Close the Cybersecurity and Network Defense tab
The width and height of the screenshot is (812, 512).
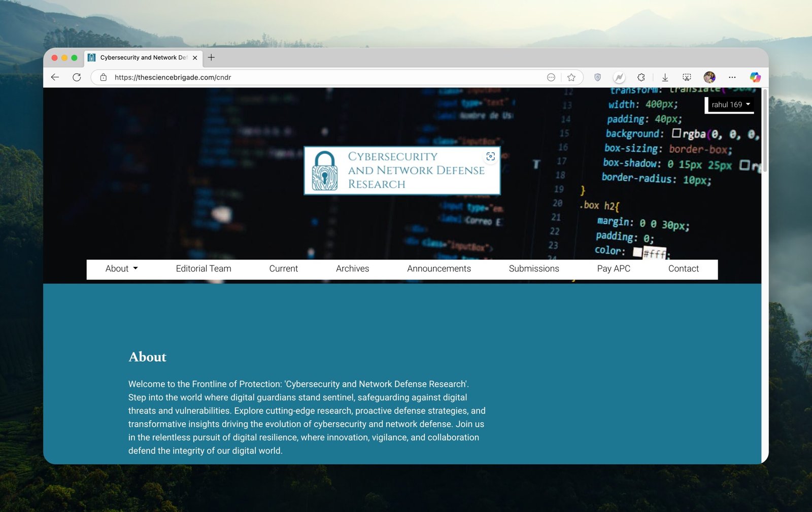(x=195, y=58)
